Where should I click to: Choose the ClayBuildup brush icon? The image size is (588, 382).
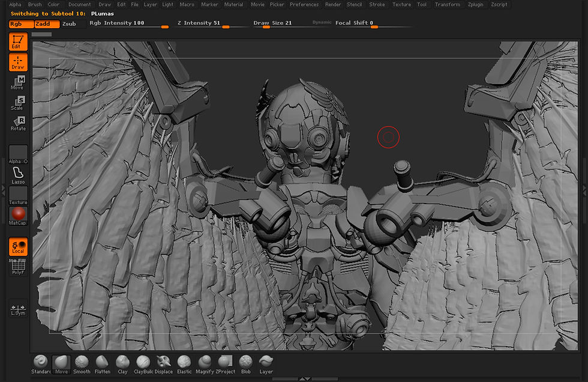click(143, 363)
